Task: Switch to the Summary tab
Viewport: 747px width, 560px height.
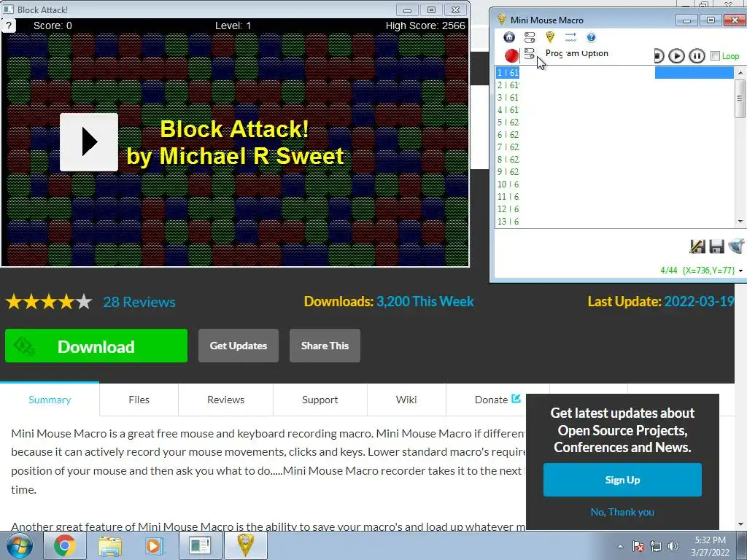Action: [50, 400]
